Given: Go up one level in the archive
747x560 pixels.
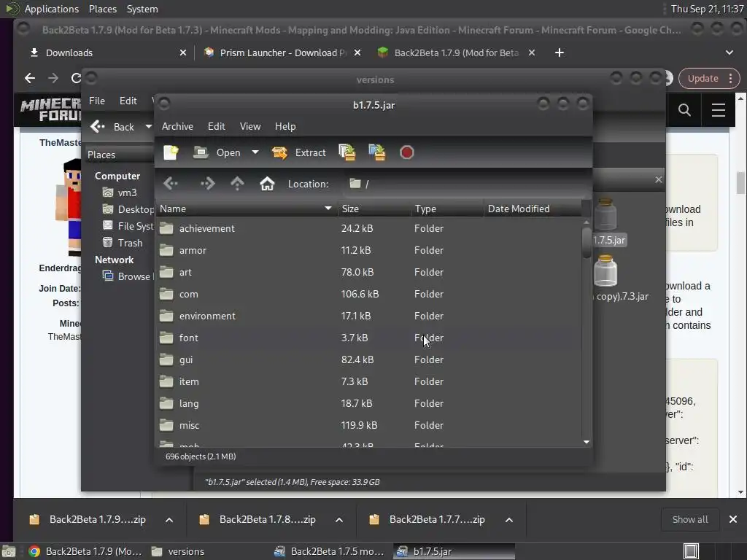Looking at the screenshot, I should [x=237, y=183].
